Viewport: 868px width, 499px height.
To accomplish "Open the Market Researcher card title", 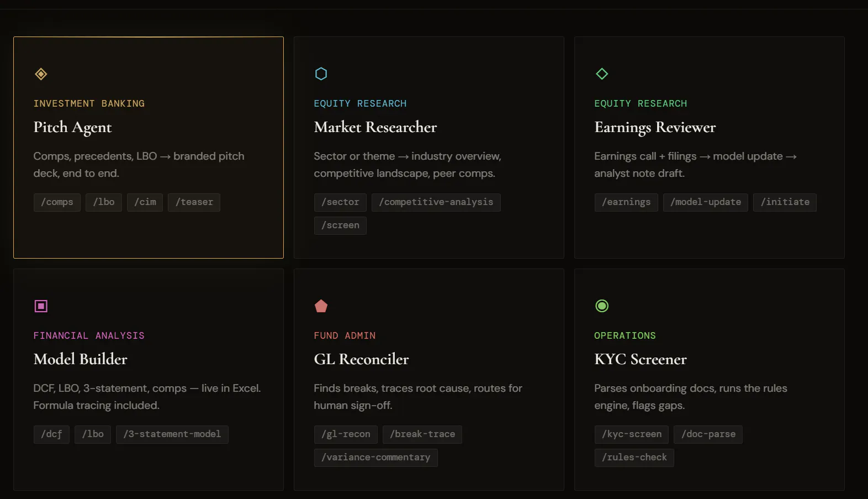I will pyautogui.click(x=375, y=128).
